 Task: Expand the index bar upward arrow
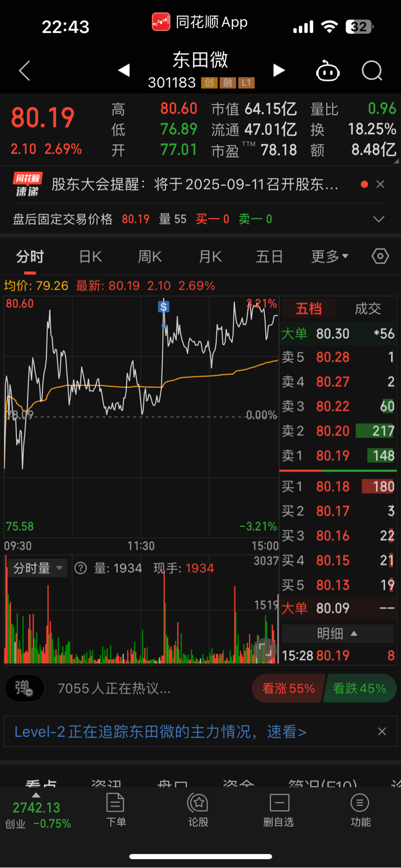pos(36,795)
